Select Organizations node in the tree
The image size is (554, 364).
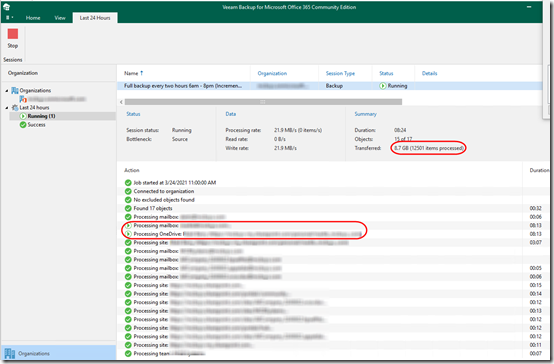(x=35, y=90)
